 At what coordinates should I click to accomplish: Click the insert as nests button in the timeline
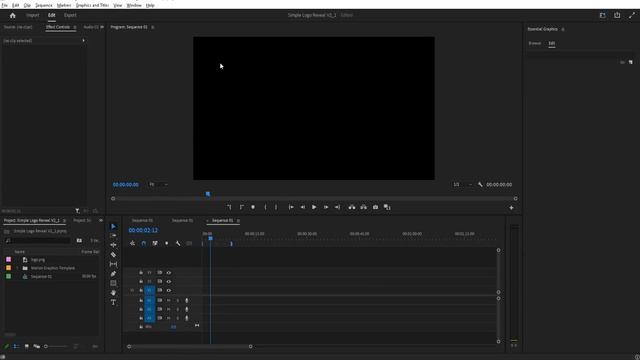coord(132,243)
